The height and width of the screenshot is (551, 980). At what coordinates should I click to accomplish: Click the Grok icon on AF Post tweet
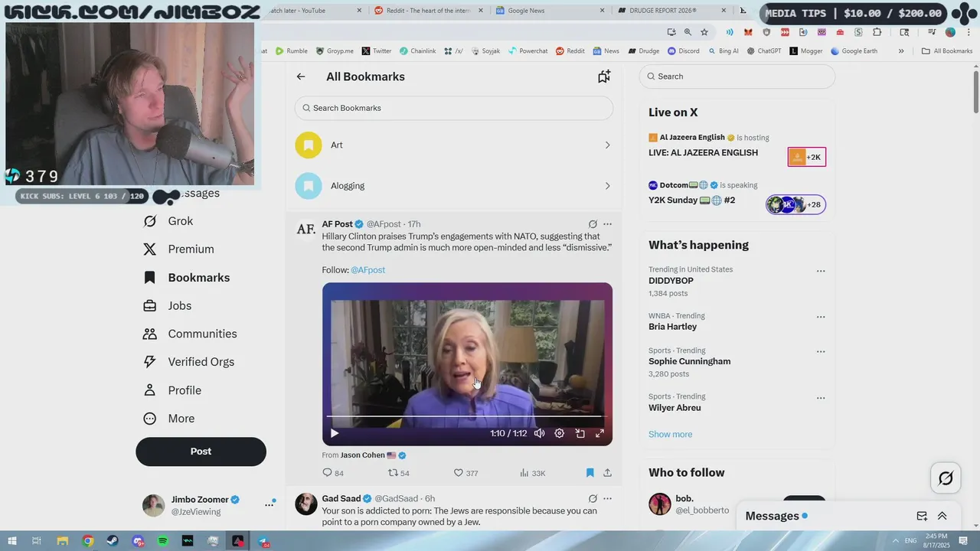tap(593, 224)
